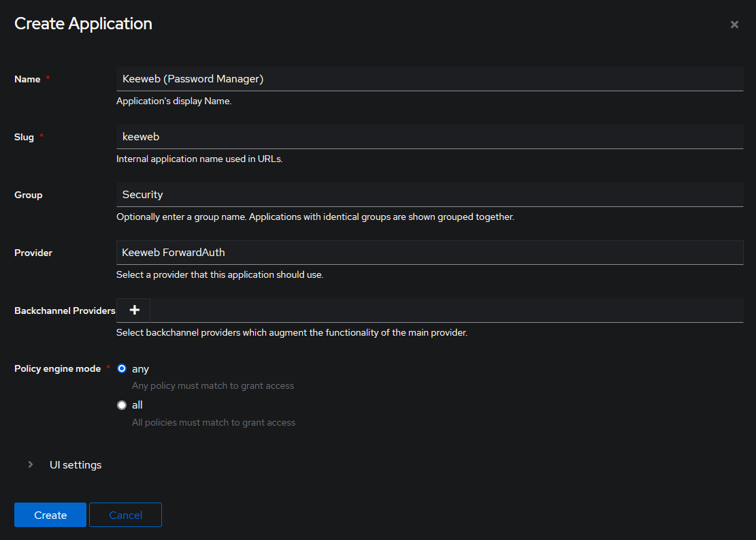Click the Backchannel Providers selection field

tap(446, 311)
